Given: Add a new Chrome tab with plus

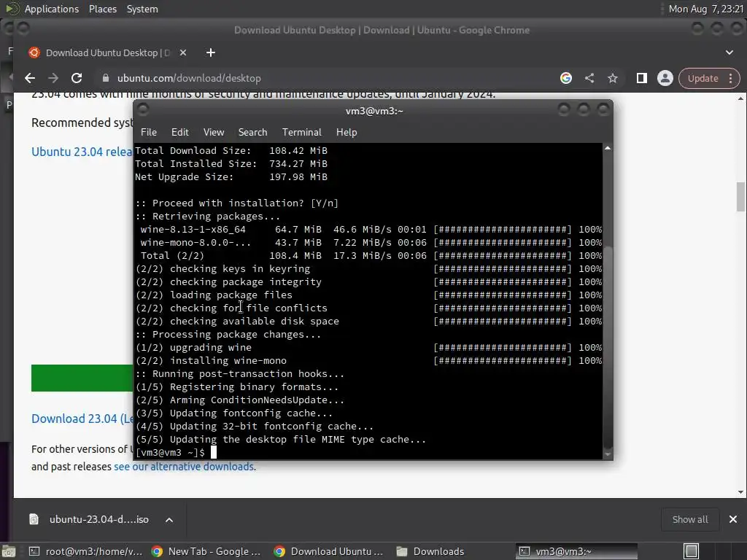Looking at the screenshot, I should [211, 52].
